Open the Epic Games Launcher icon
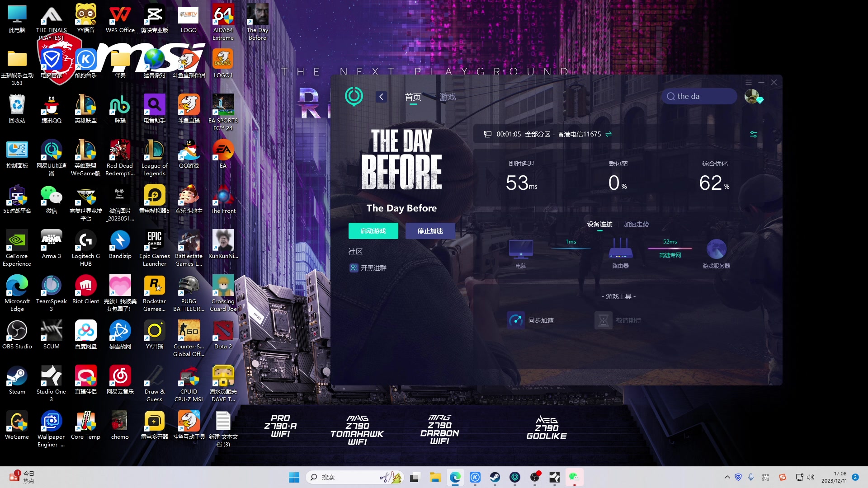The image size is (868, 488). tap(155, 248)
